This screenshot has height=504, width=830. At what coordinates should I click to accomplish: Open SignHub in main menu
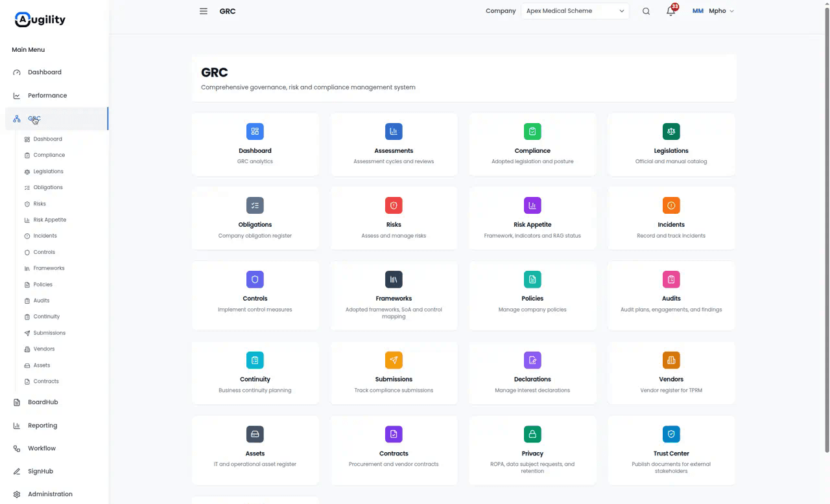tap(57, 472)
